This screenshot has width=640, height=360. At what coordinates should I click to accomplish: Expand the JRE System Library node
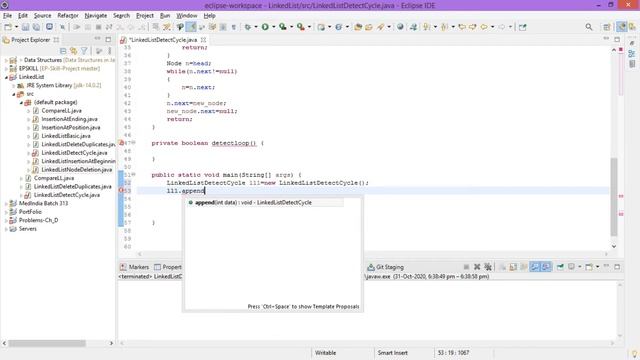[13, 85]
